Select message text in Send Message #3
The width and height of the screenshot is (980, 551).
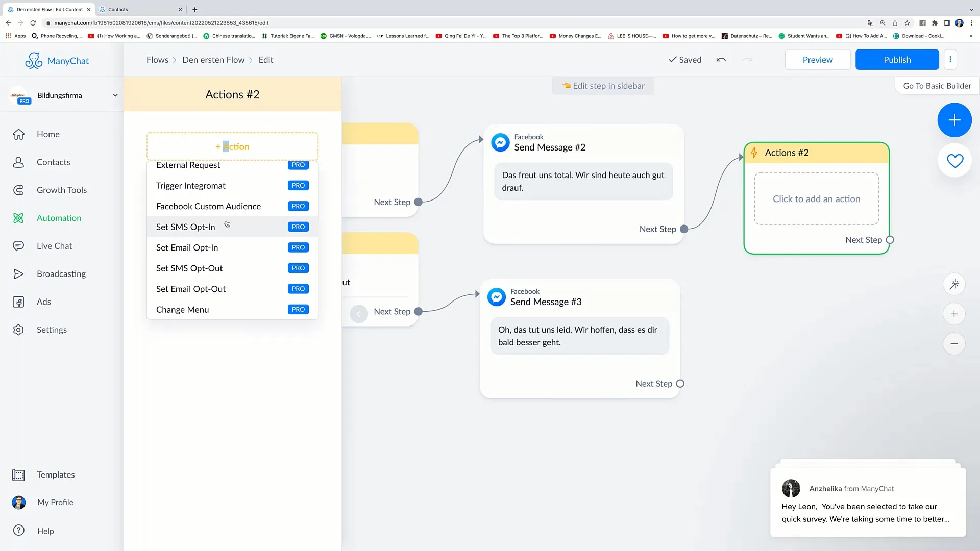coord(579,336)
